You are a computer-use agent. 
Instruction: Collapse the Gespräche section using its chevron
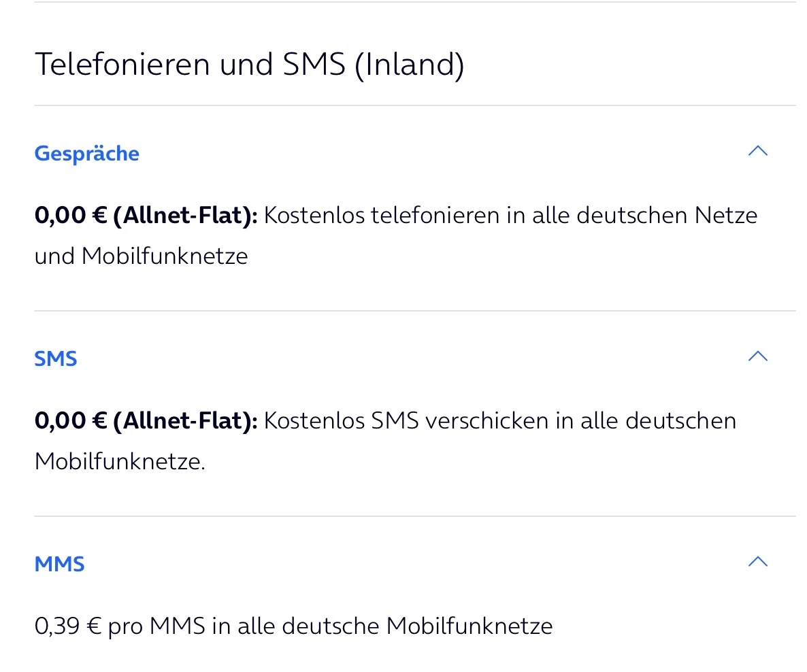coord(757,151)
